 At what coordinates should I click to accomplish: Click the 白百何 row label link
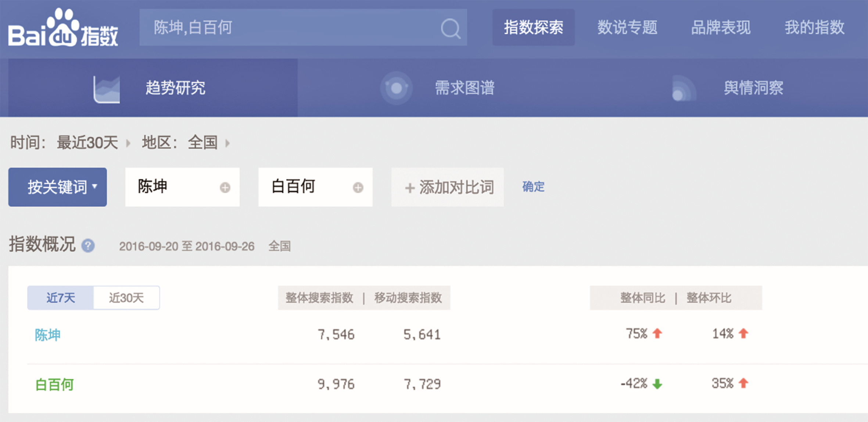click(54, 384)
